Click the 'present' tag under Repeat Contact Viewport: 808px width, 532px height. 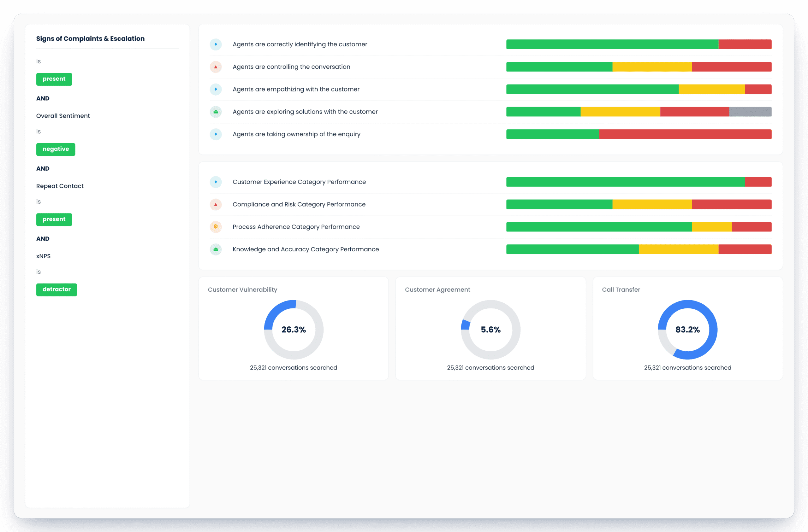tap(54, 219)
